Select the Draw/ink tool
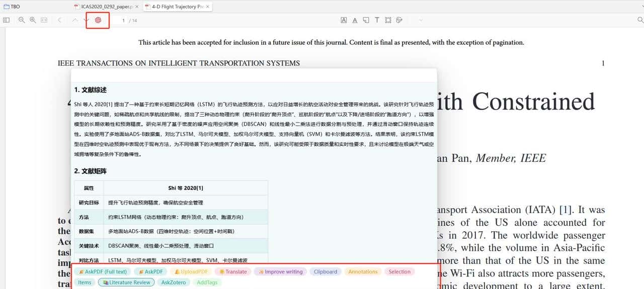This screenshot has width=644, height=289. pos(399,20)
